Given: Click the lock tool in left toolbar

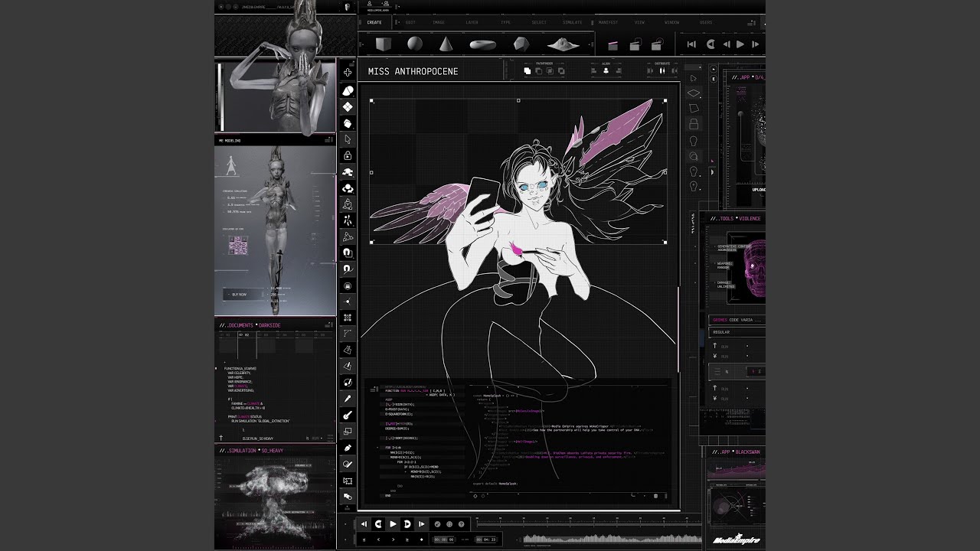Looking at the screenshot, I should (348, 155).
